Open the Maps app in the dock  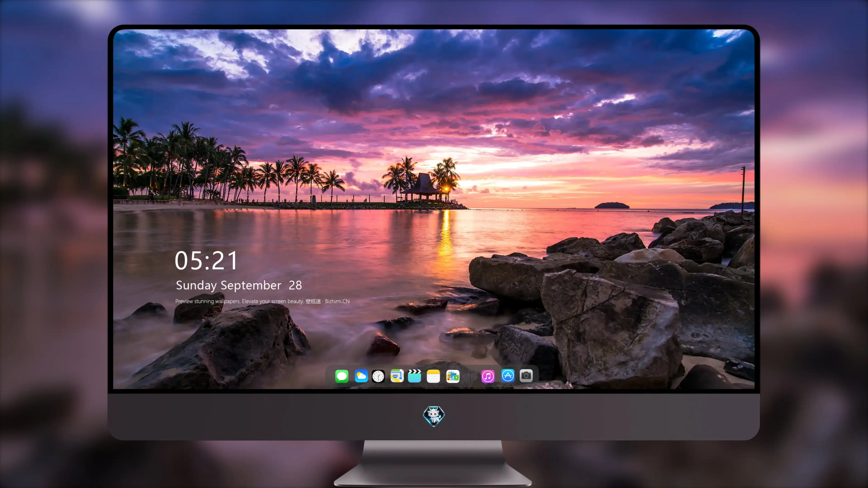pos(397,376)
